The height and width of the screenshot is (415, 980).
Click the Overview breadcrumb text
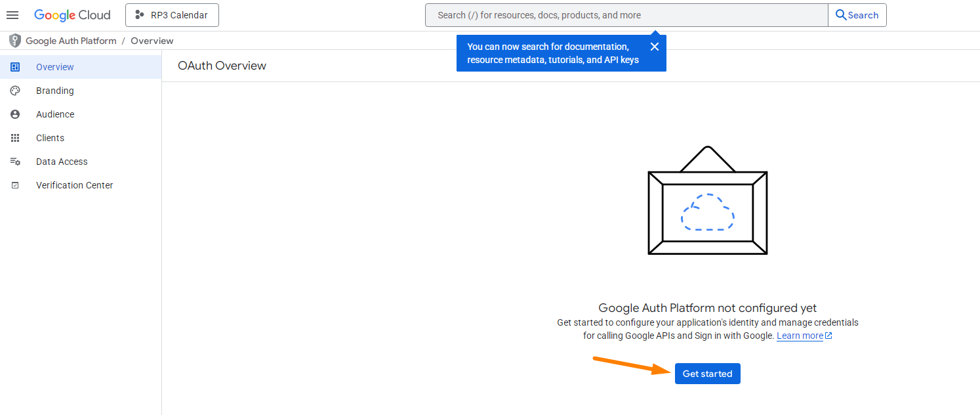click(152, 41)
